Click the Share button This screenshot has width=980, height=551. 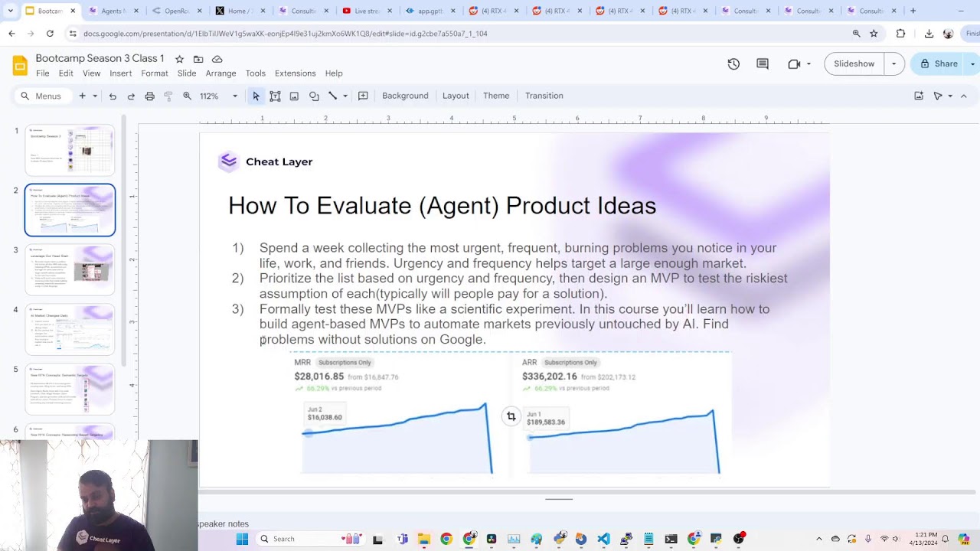(x=939, y=64)
